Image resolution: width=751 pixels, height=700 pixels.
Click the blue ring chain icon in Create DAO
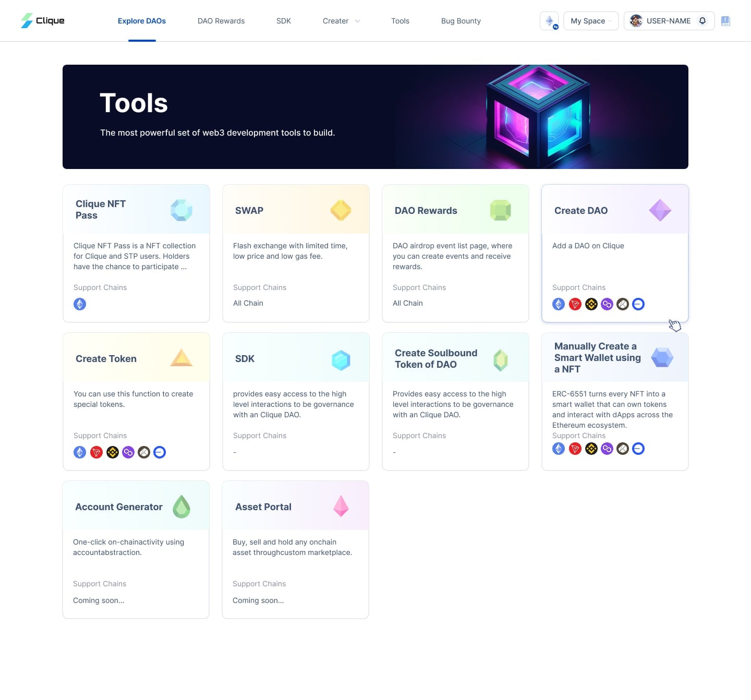638,304
